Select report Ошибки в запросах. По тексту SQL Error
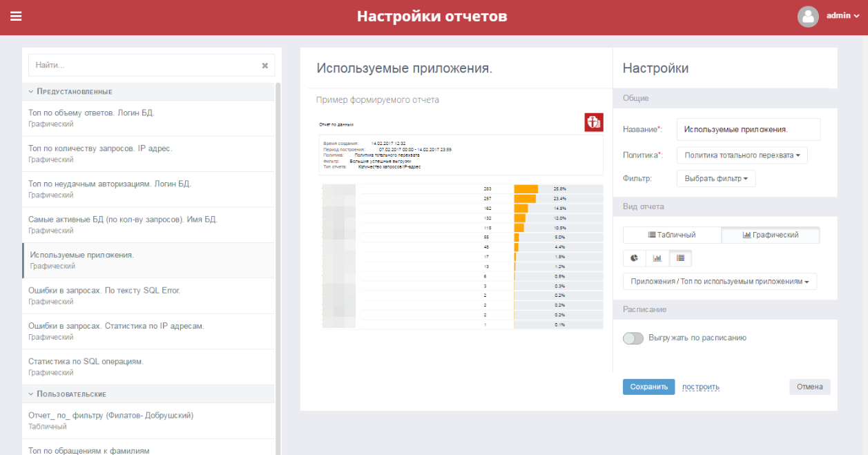 click(148, 296)
